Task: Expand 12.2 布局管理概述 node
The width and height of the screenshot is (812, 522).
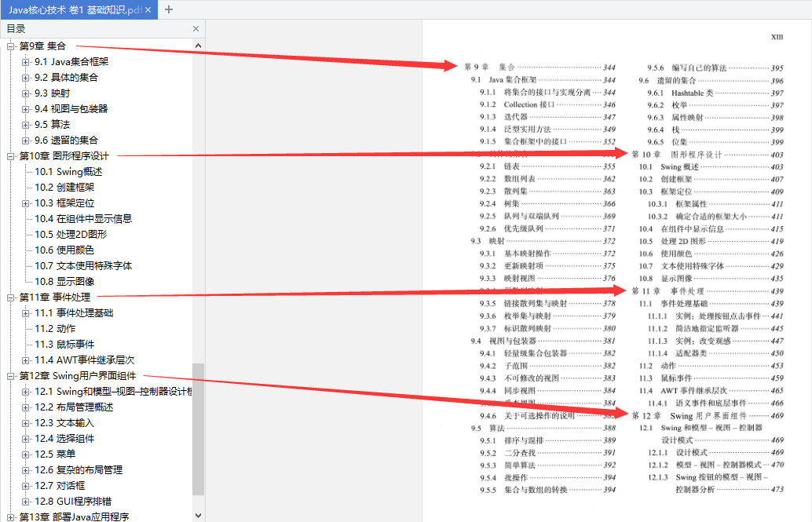Action: [x=25, y=407]
